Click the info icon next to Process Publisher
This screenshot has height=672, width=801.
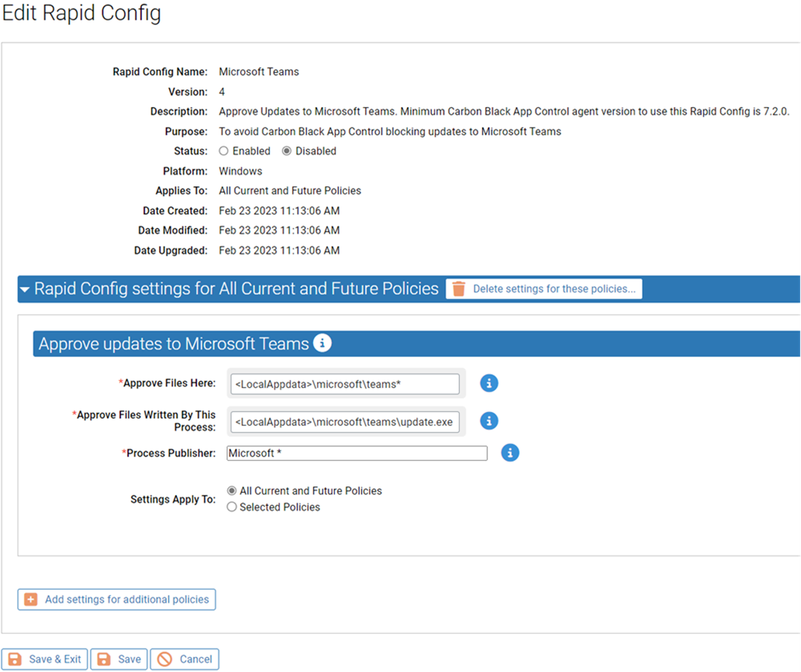click(510, 453)
